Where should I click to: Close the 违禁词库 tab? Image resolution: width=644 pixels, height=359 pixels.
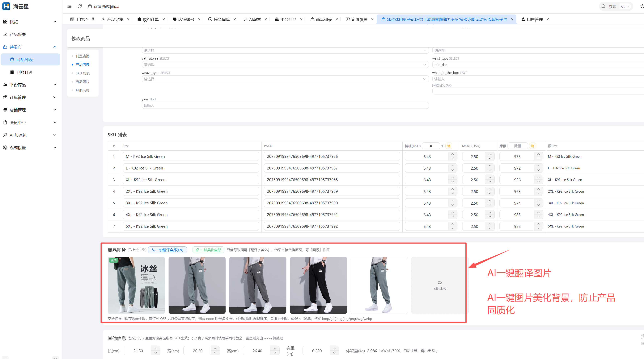tap(235, 19)
